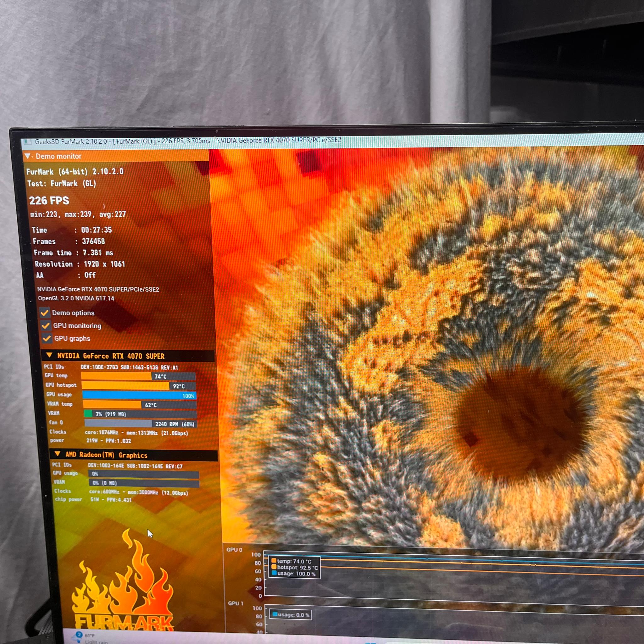644x644 pixels.
Task: Click the blue usage 100.0 % legend swatch
Action: tap(274, 573)
